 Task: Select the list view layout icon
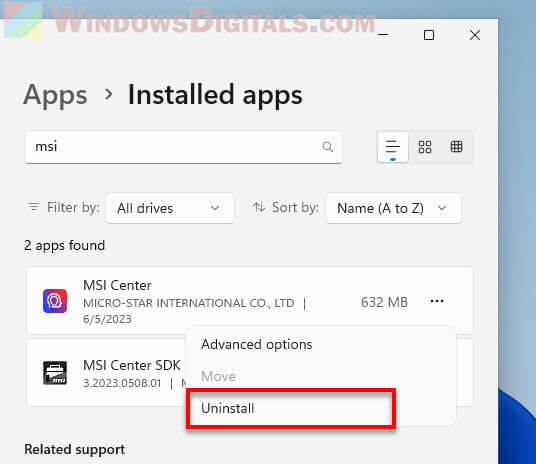pyautogui.click(x=392, y=147)
